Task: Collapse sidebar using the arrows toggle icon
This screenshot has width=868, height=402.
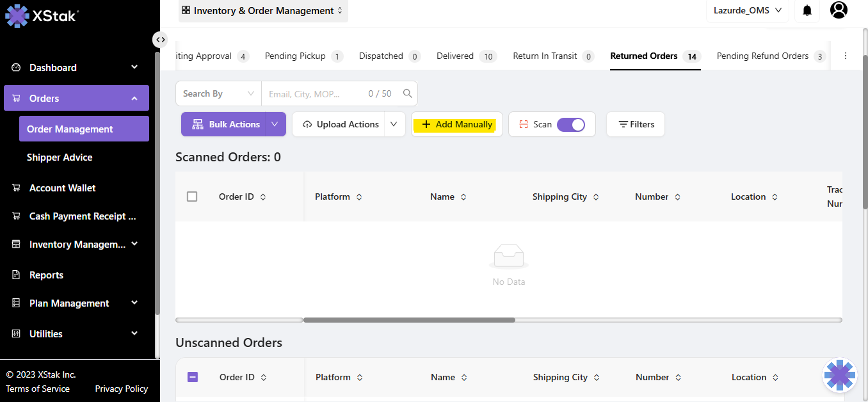Action: pyautogui.click(x=160, y=40)
